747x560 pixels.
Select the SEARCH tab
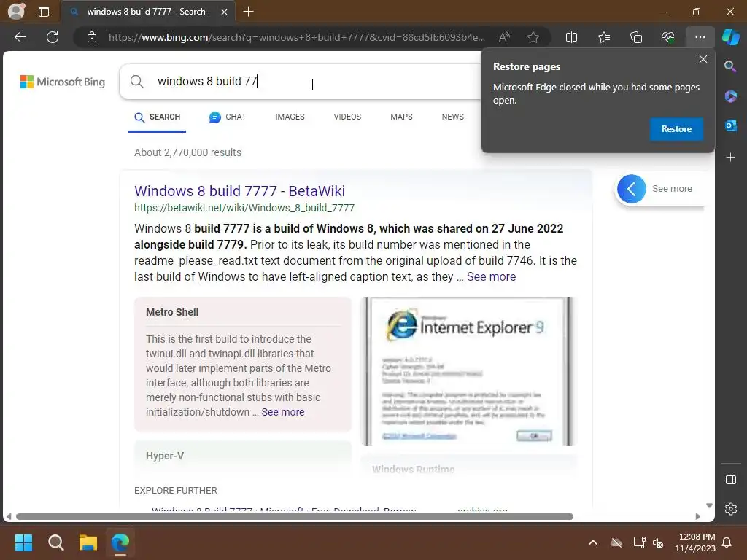(157, 117)
